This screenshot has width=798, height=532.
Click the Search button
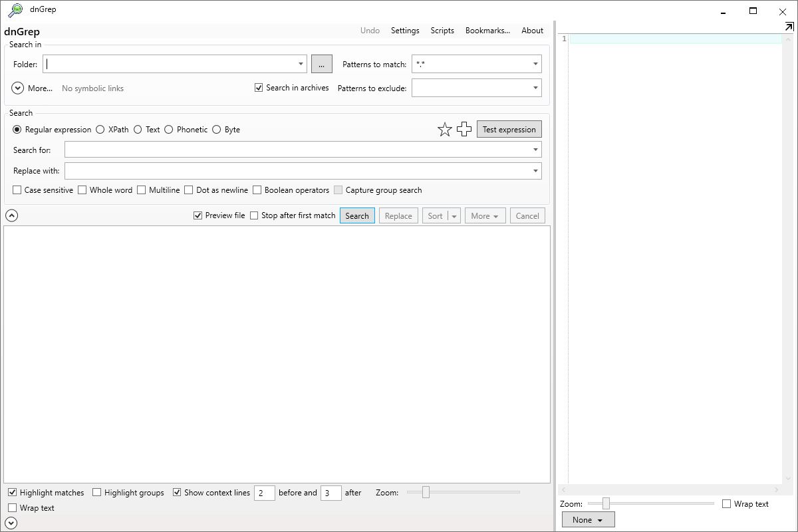tap(357, 215)
